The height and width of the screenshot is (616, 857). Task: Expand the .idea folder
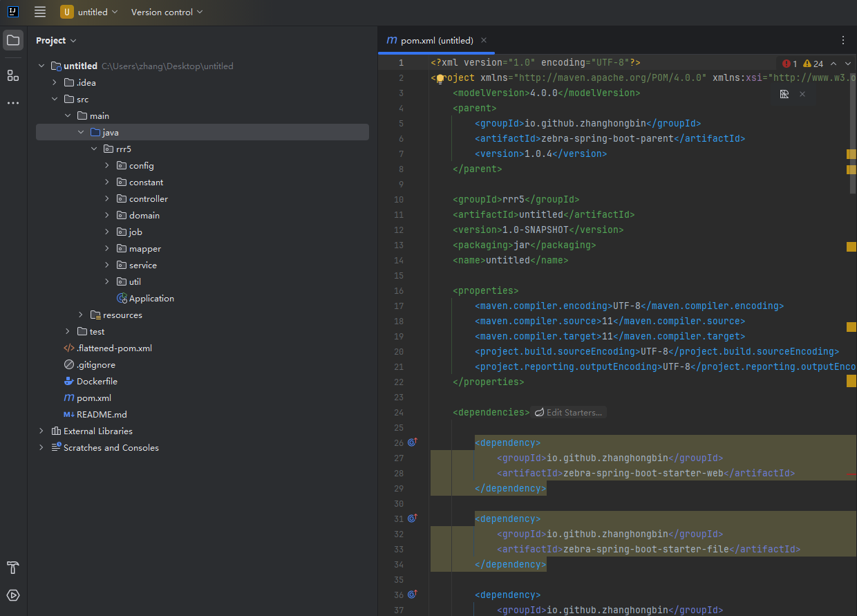click(55, 83)
